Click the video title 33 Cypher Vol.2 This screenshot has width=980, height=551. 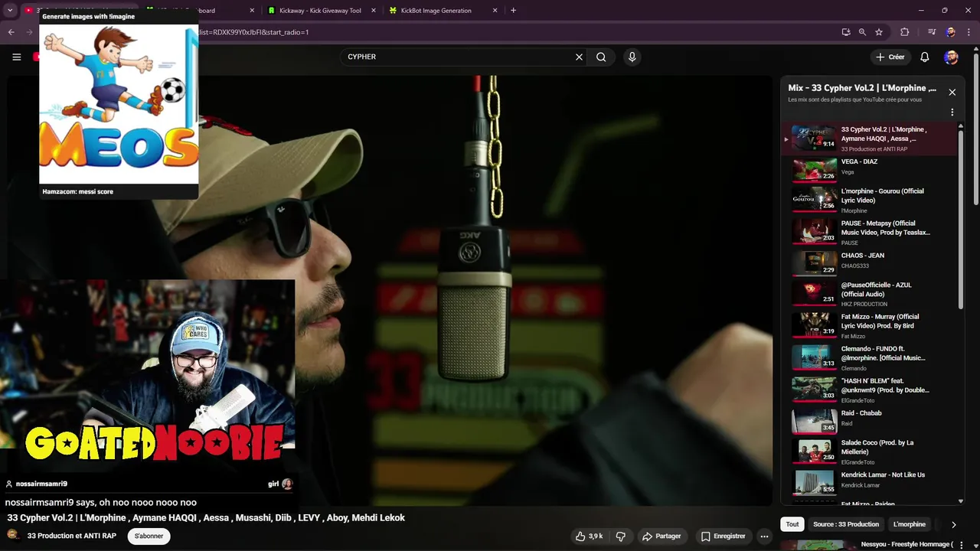coord(206,518)
